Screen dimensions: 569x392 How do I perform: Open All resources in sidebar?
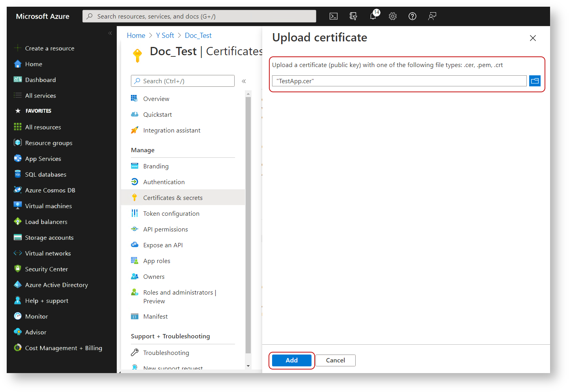click(x=43, y=127)
